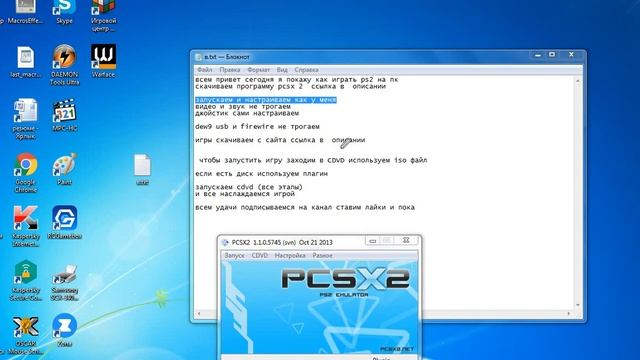Launch the ROGameBox shortcut
Viewport: 640px width, 360px height.
(64, 222)
